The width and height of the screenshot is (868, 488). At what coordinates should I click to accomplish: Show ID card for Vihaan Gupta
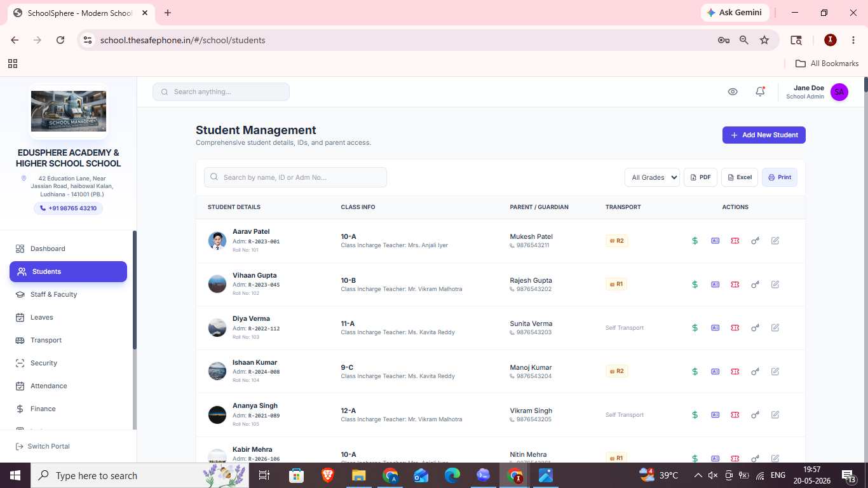tap(715, 284)
